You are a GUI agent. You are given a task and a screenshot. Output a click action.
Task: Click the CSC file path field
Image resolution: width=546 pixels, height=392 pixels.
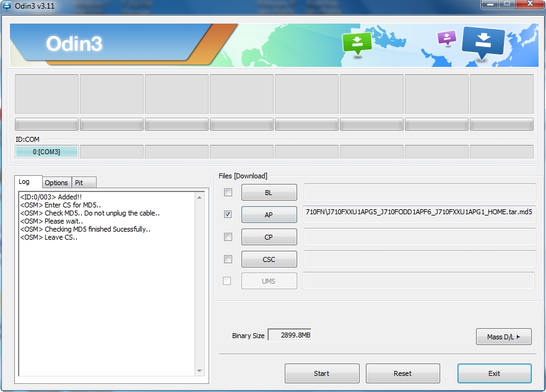(419, 259)
